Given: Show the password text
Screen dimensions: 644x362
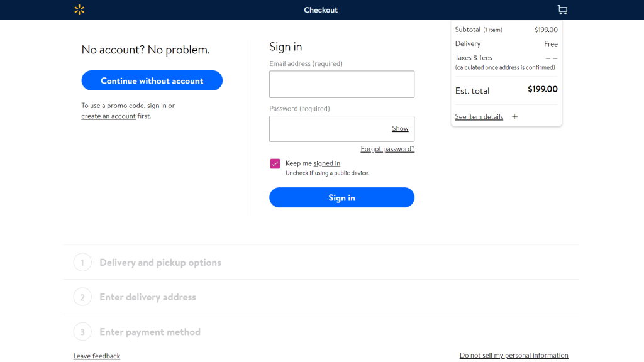Looking at the screenshot, I should (x=400, y=129).
